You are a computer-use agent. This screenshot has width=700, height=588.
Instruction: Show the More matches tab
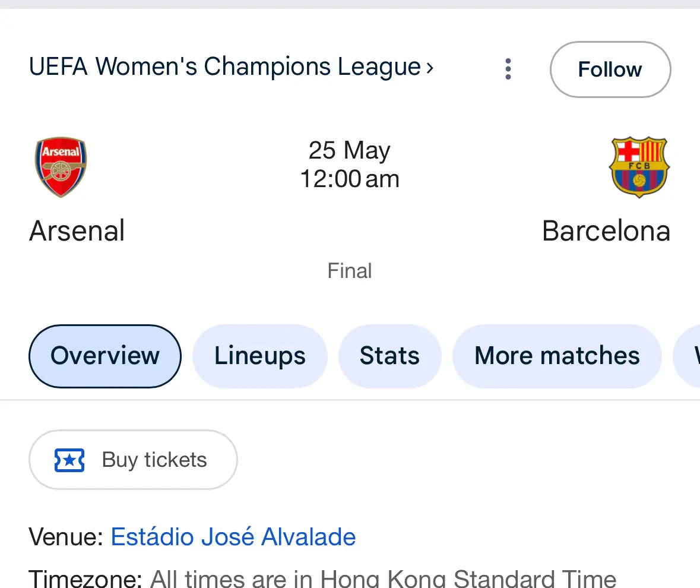point(557,356)
